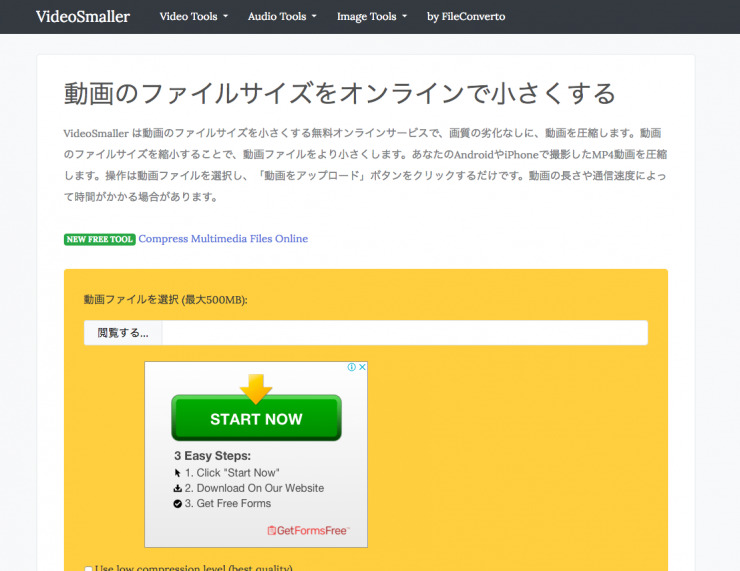Screen dimensions: 740x571
Task: Click the GetFormsFree logo in ad
Action: click(x=308, y=530)
